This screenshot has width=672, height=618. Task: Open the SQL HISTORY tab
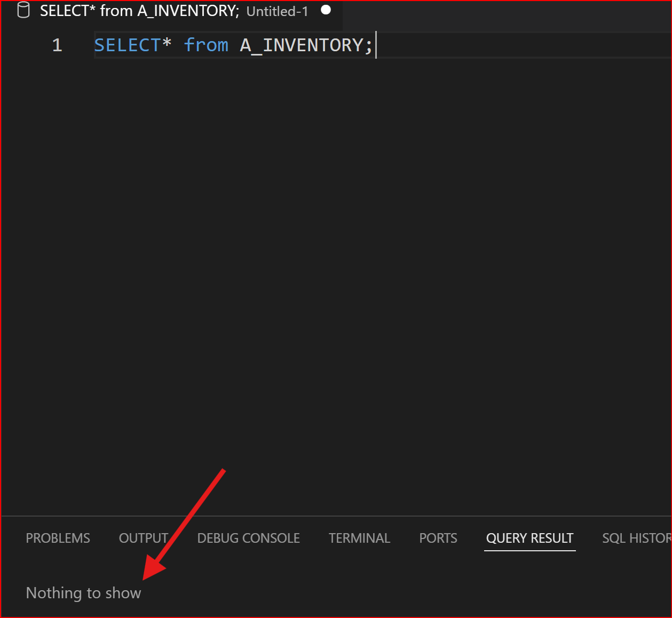636,538
